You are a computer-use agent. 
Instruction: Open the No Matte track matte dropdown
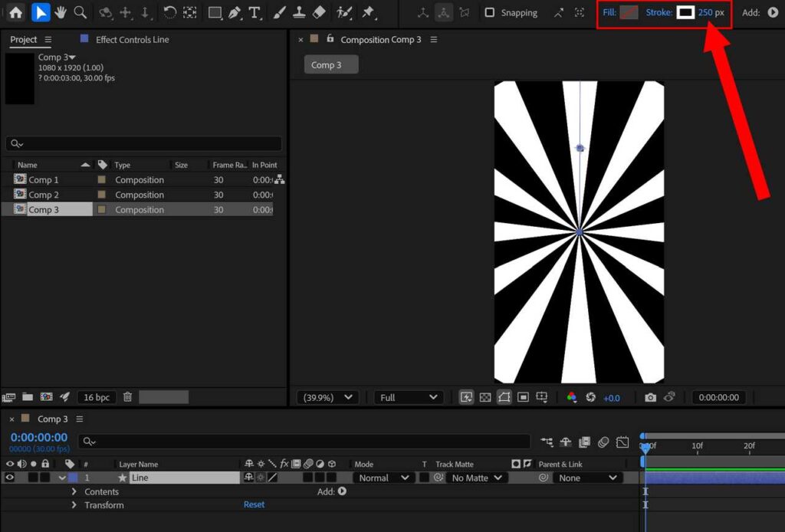coord(477,478)
